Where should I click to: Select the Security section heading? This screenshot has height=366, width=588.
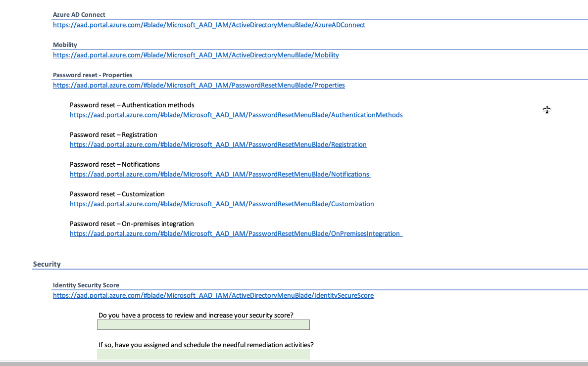[x=47, y=264]
